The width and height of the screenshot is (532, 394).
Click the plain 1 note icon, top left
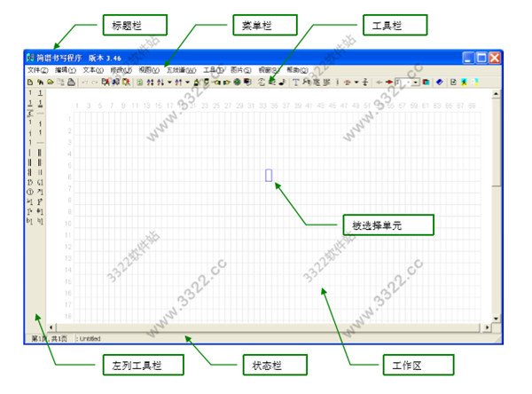point(30,92)
